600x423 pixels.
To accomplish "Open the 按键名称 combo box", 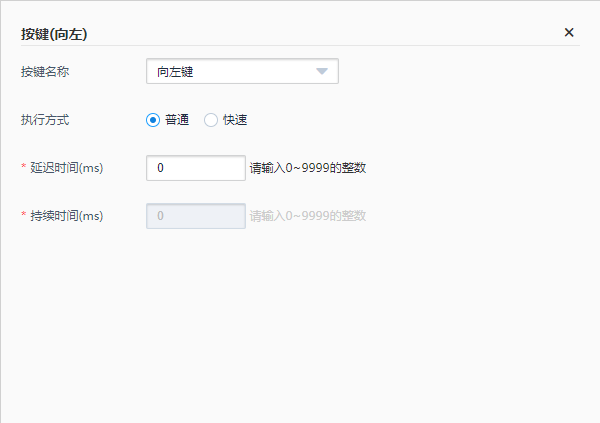I will coord(242,71).
